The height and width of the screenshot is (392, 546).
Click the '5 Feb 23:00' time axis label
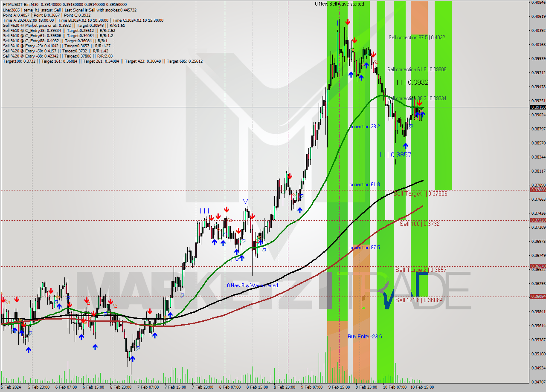[x=40, y=388]
